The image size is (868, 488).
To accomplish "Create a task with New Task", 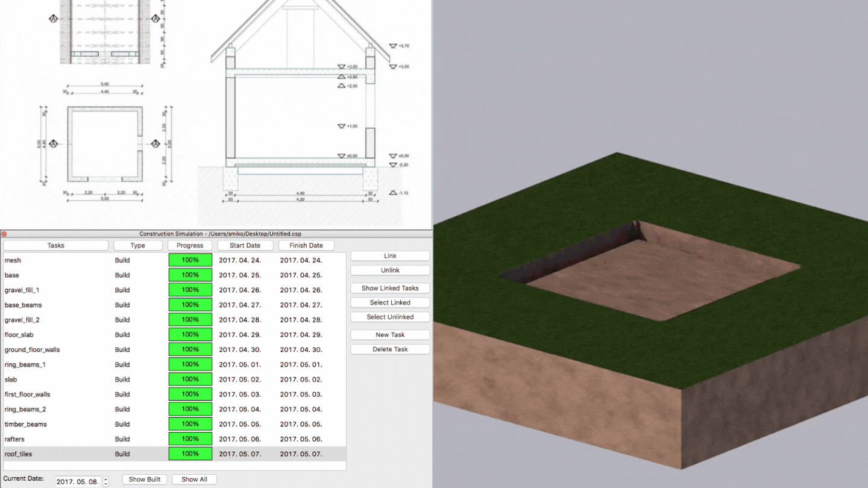I will 389,334.
